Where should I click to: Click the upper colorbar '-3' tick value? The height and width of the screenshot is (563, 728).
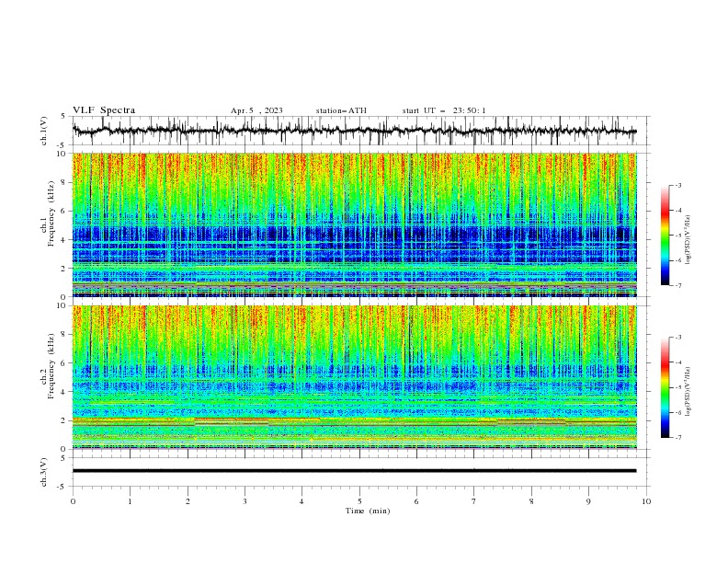pos(677,185)
